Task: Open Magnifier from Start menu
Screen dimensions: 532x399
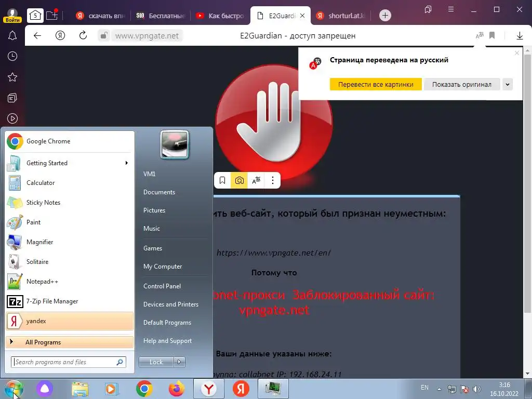Action: [70, 242]
